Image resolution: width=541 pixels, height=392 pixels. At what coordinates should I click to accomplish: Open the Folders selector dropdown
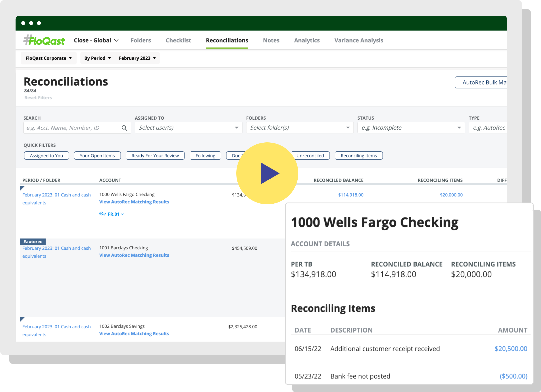[x=300, y=128]
